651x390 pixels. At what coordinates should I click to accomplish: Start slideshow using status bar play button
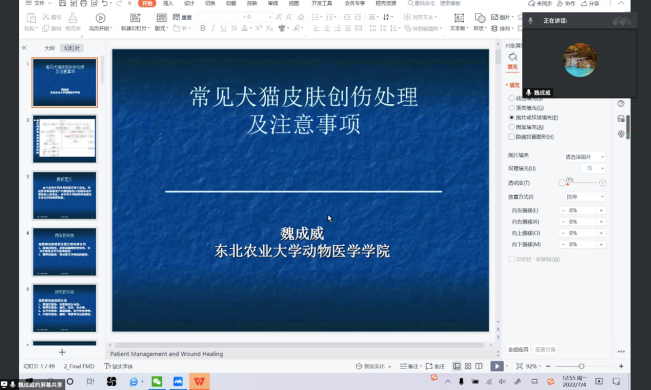[497, 366]
